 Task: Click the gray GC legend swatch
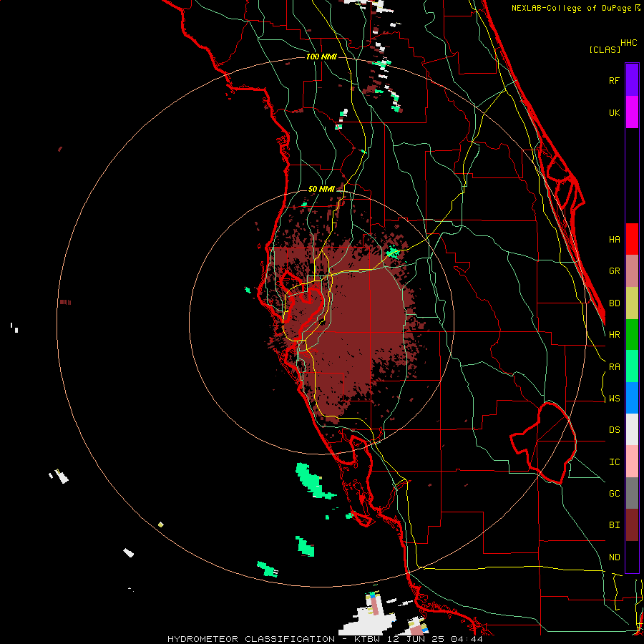click(x=632, y=493)
